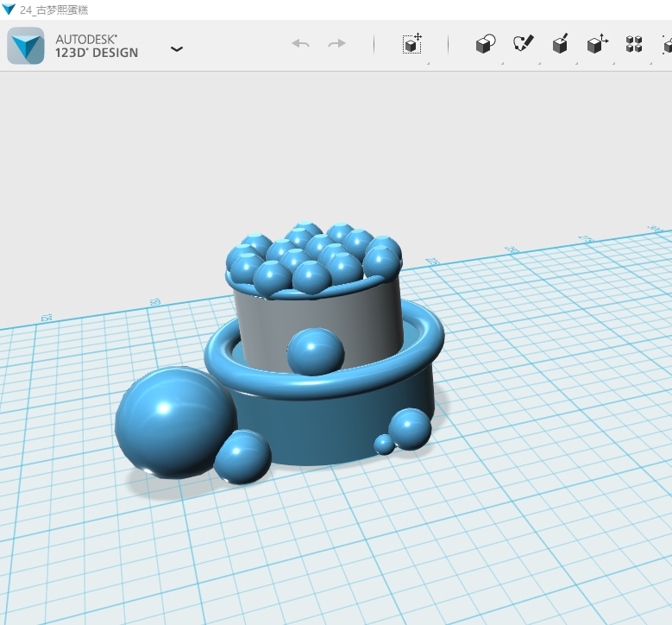Open the Pattern tool menu
Image resolution: width=672 pixels, height=625 pixels.
[x=634, y=44]
